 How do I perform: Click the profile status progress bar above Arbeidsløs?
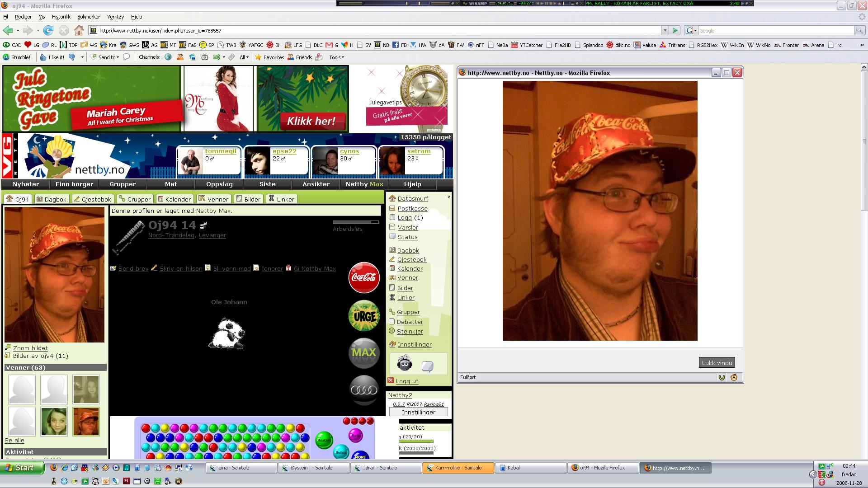(355, 222)
